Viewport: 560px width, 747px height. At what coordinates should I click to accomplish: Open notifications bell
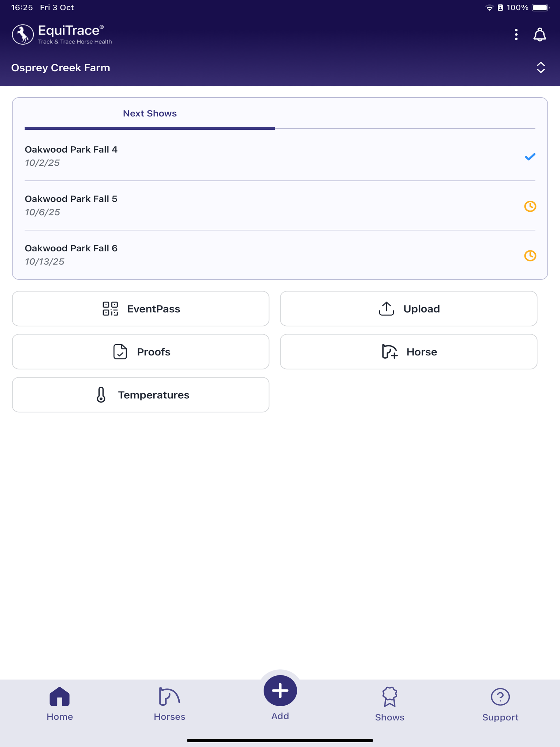tap(539, 34)
